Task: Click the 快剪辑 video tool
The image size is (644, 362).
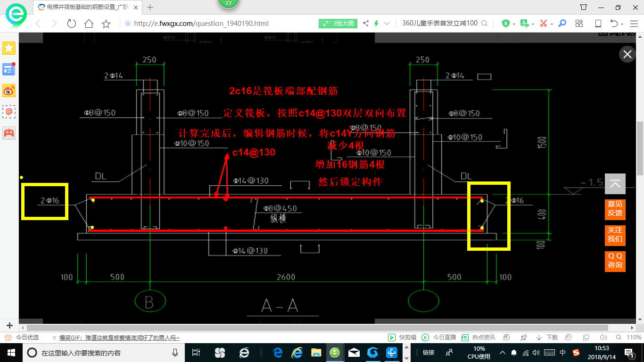Action: click(402, 337)
